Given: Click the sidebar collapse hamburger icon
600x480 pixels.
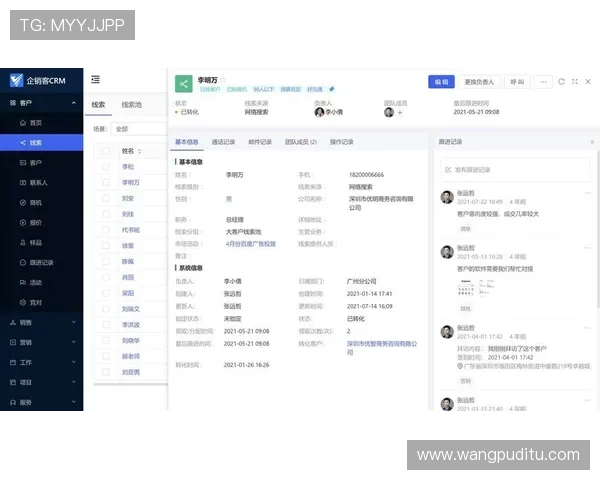Looking at the screenshot, I should tap(95, 79).
